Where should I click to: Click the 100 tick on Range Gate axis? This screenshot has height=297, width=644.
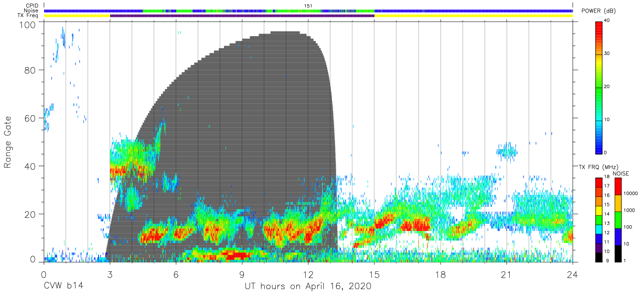(27, 25)
